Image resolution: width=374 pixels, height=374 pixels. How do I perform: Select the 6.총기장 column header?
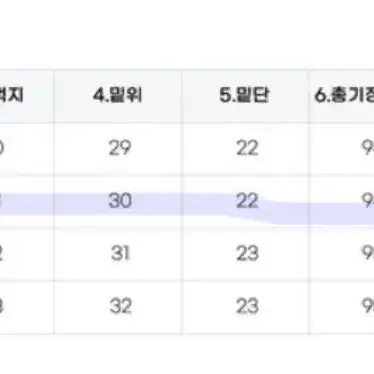pos(342,96)
